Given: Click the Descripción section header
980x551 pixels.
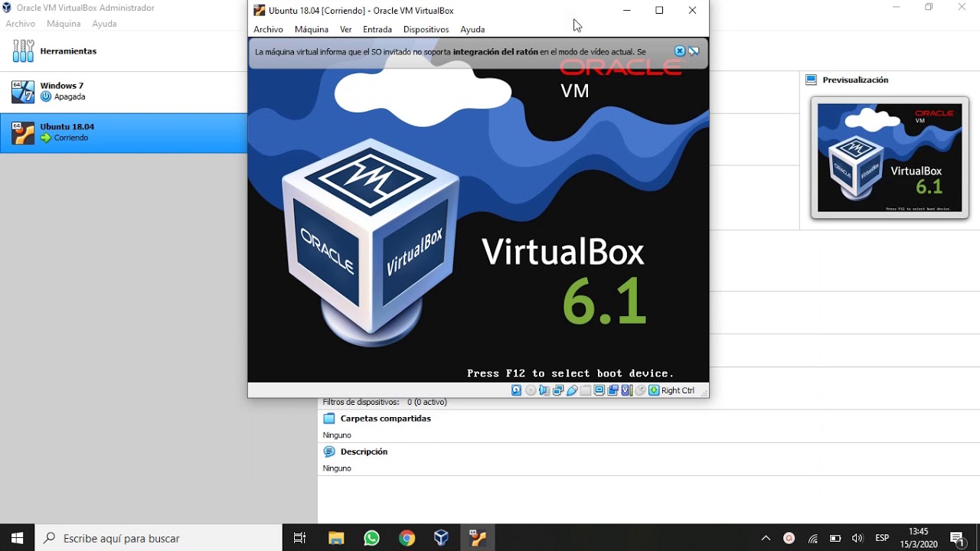Looking at the screenshot, I should tap(364, 452).
